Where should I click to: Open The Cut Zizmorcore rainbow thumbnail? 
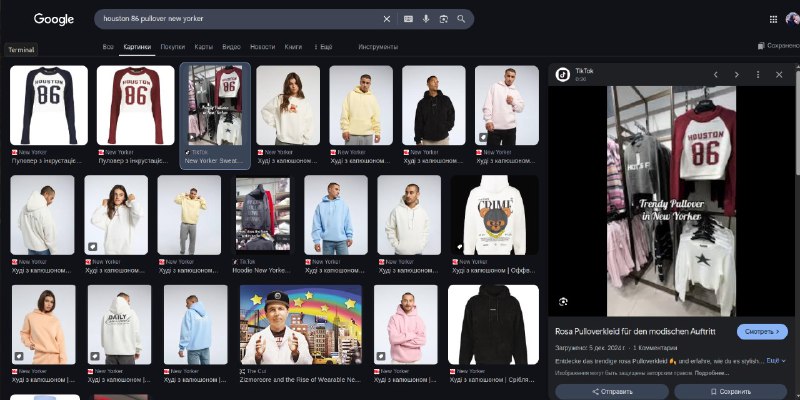coord(301,324)
